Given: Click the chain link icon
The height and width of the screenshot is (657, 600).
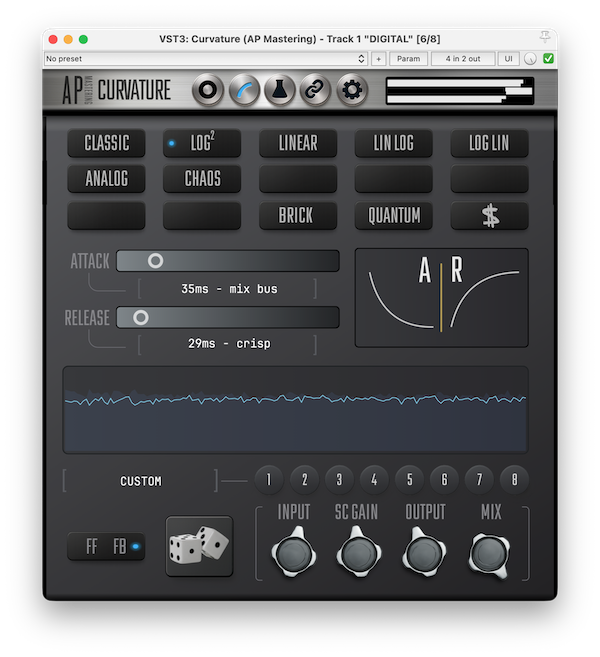Looking at the screenshot, I should [315, 91].
